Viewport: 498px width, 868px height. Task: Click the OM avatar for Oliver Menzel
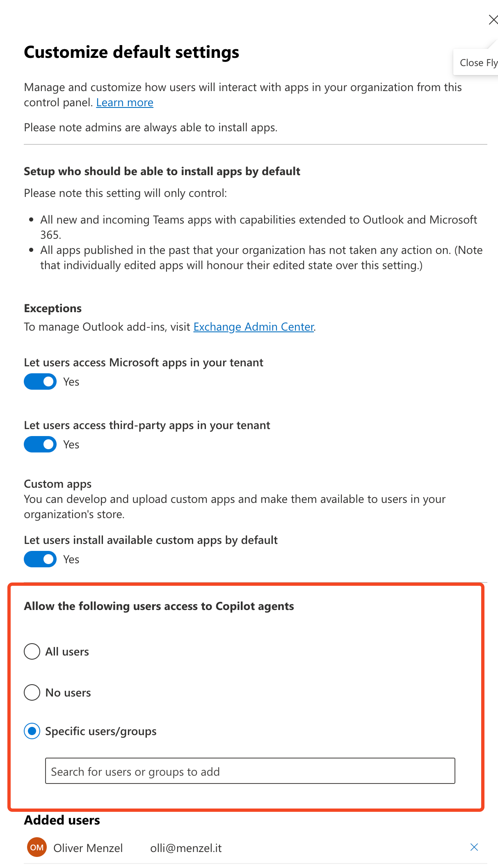[x=37, y=847]
